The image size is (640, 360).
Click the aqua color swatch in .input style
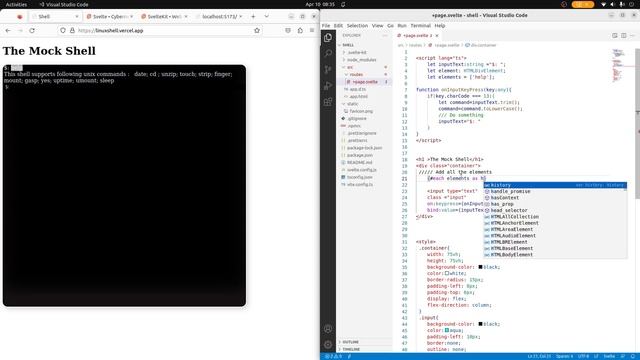[x=447, y=330]
